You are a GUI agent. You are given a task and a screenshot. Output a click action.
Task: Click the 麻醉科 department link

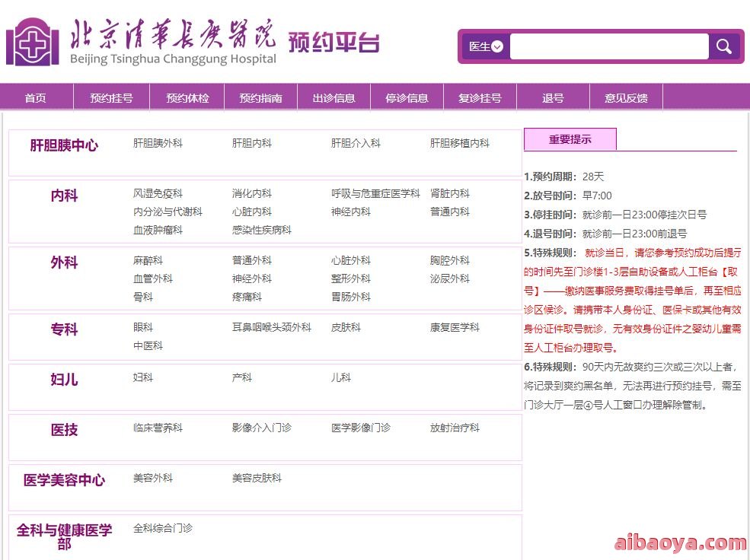tap(148, 260)
